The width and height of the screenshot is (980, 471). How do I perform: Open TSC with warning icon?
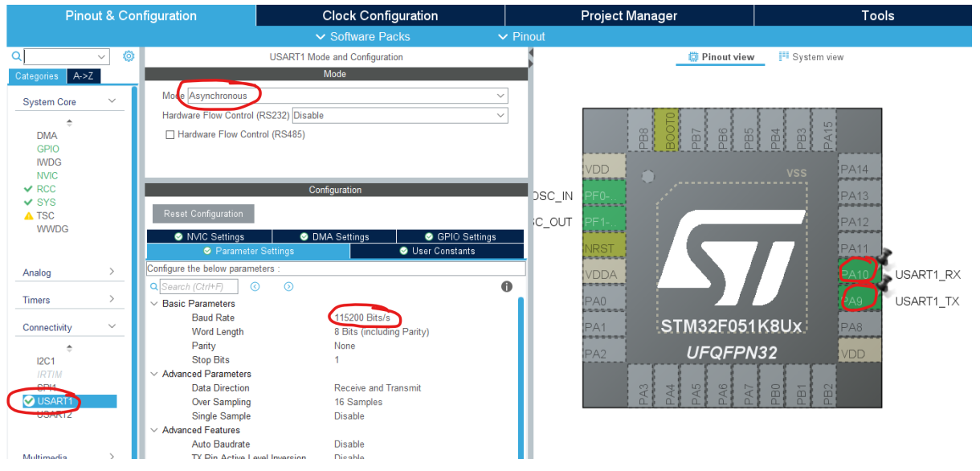click(46, 215)
